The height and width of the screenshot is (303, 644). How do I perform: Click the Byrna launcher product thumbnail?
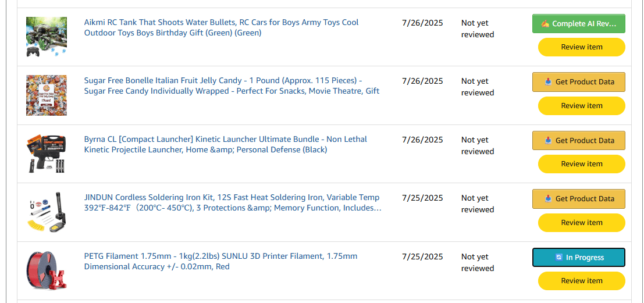(x=47, y=154)
